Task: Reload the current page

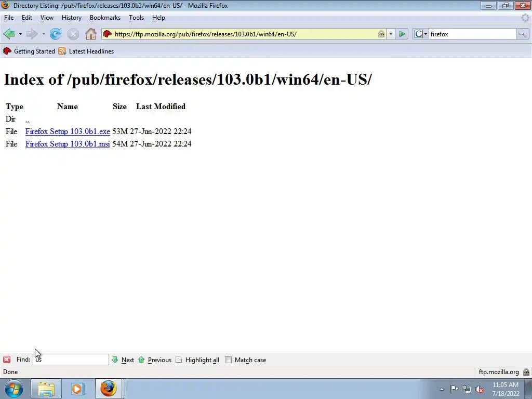Action: (x=55, y=34)
